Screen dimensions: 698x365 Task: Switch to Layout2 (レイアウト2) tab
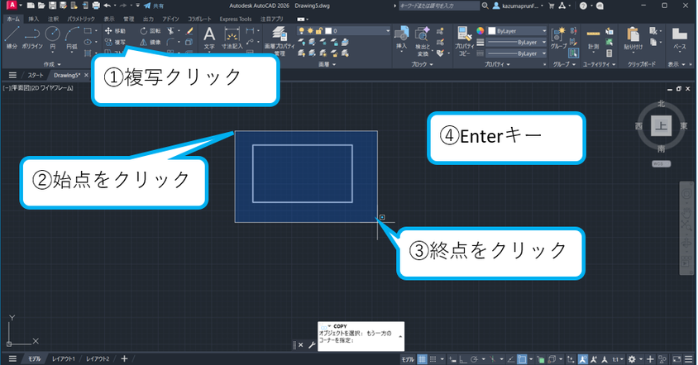(97, 359)
